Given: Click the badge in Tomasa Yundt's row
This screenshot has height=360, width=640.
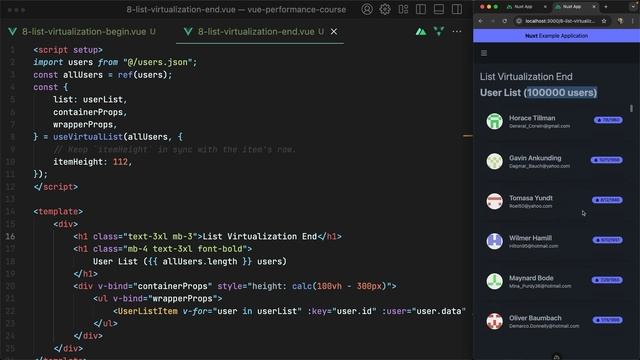Looking at the screenshot, I should [x=607, y=200].
